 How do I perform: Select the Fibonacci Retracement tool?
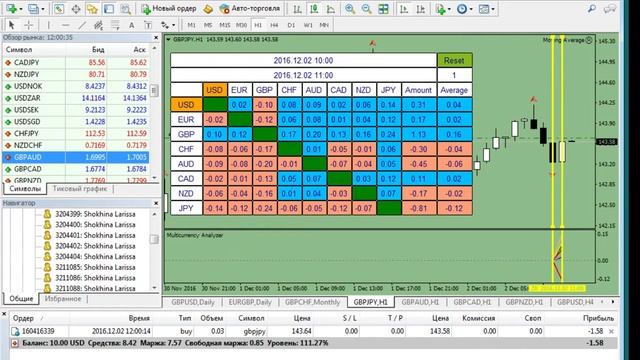[115, 25]
